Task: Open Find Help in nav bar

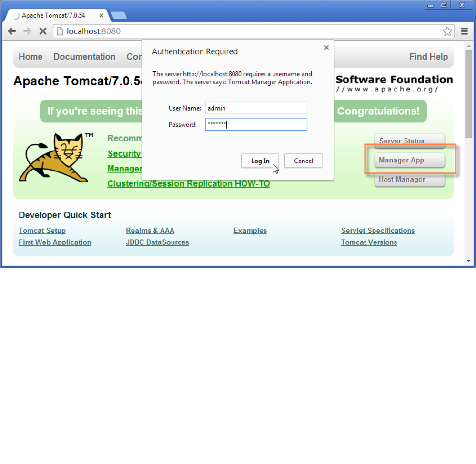Action: (x=428, y=57)
